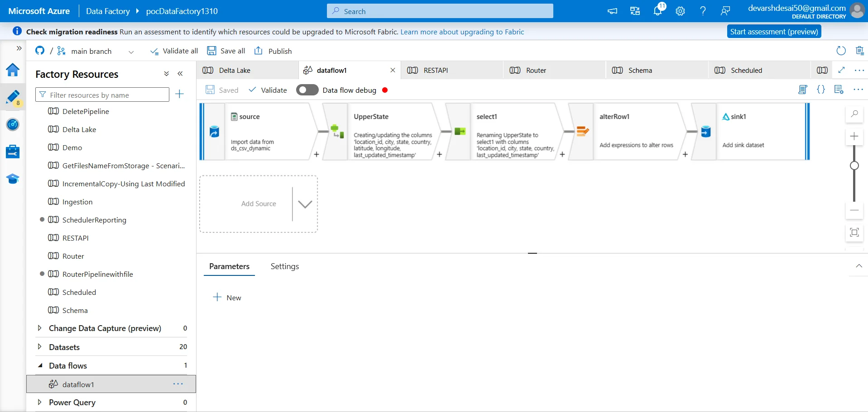This screenshot has width=868, height=412.
Task: Open the Manage toolbox icon
Action: (13, 152)
